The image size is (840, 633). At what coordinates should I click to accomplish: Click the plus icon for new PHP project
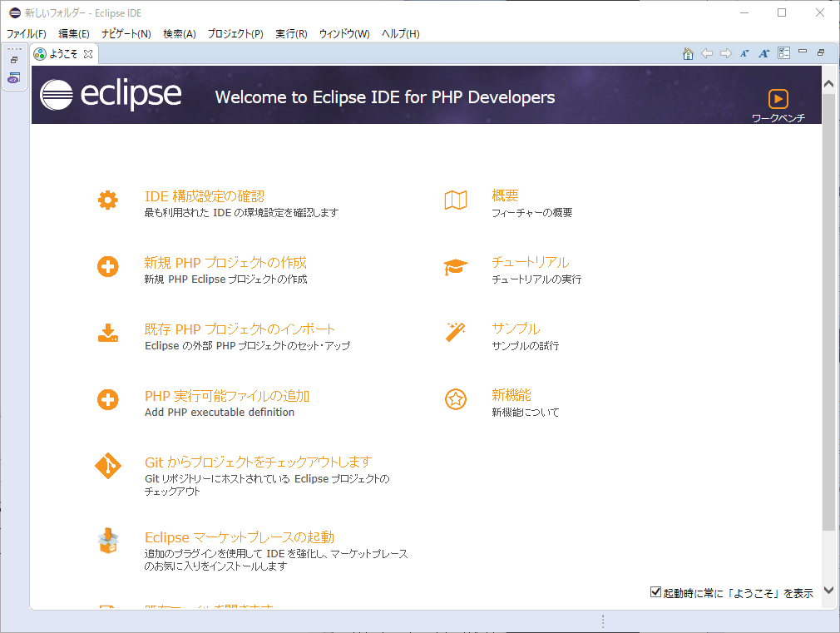107,266
